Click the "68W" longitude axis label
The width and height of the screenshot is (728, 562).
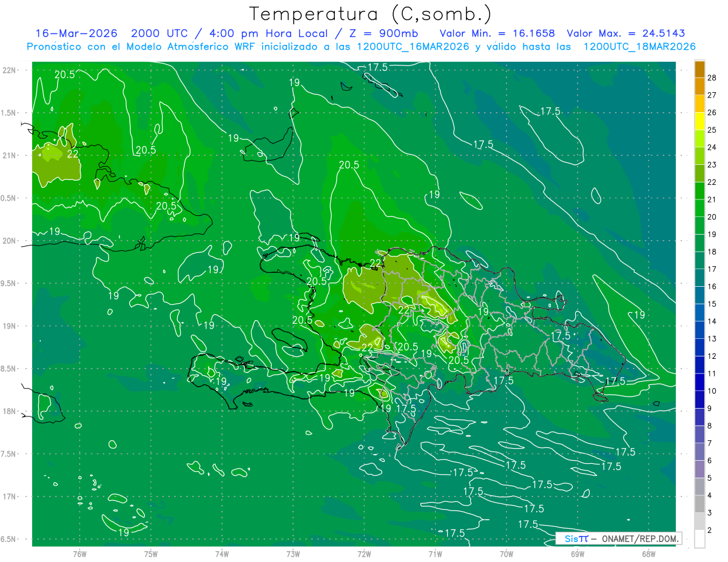point(648,554)
